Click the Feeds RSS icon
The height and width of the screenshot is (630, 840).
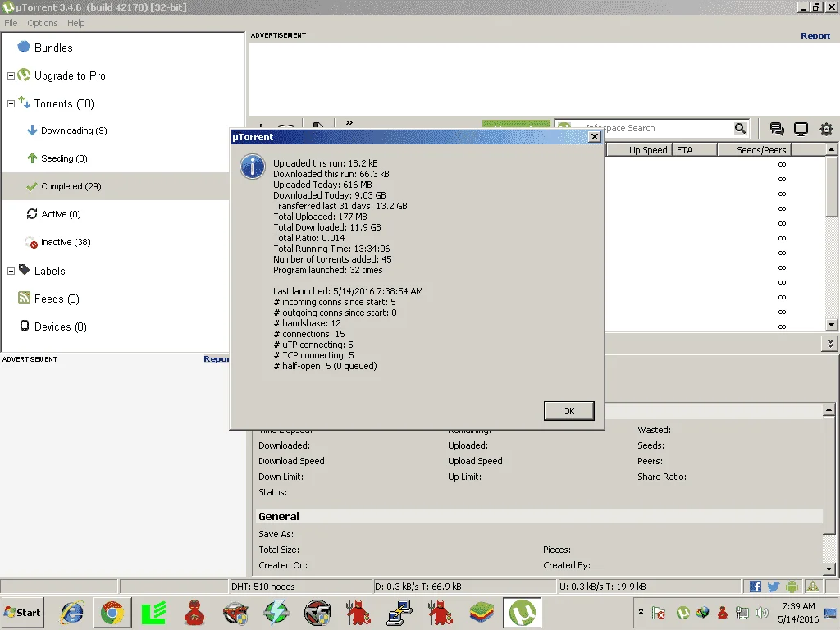click(x=24, y=297)
